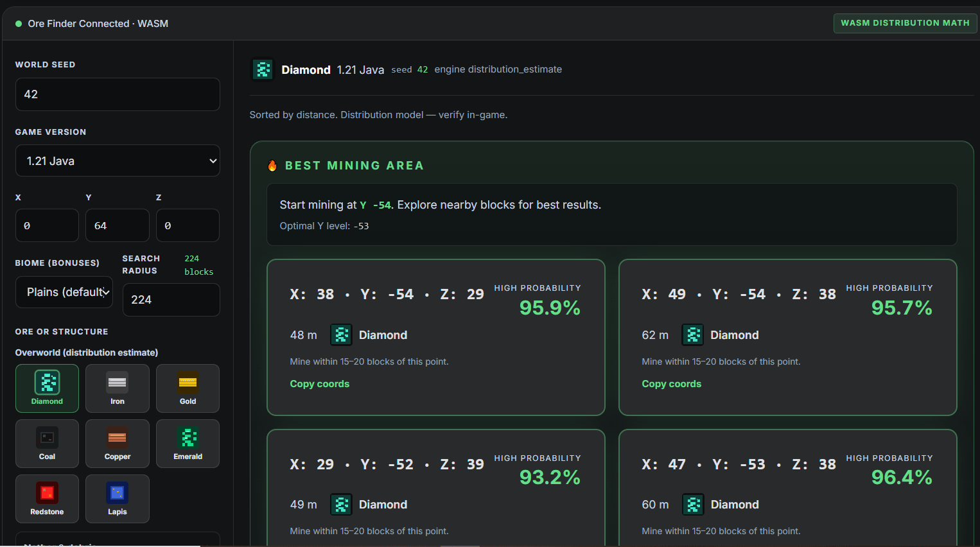Image resolution: width=980 pixels, height=547 pixels.
Task: Copy coords for X 38 Z 29
Action: pos(320,384)
